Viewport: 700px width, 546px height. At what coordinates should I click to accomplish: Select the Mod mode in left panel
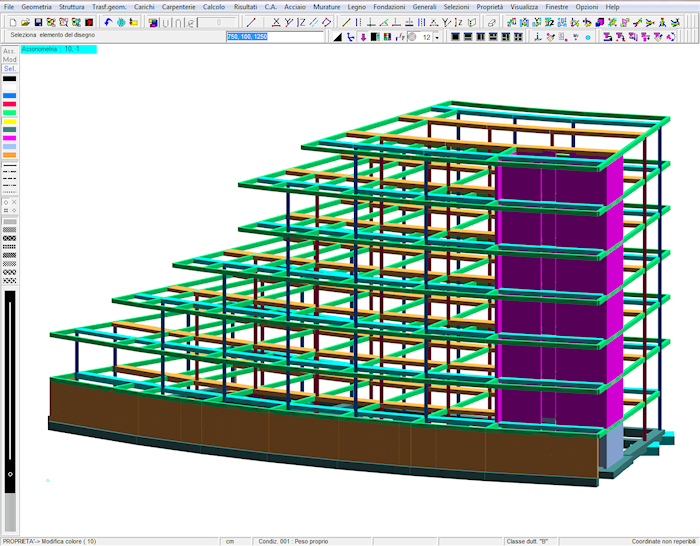pos(9,60)
